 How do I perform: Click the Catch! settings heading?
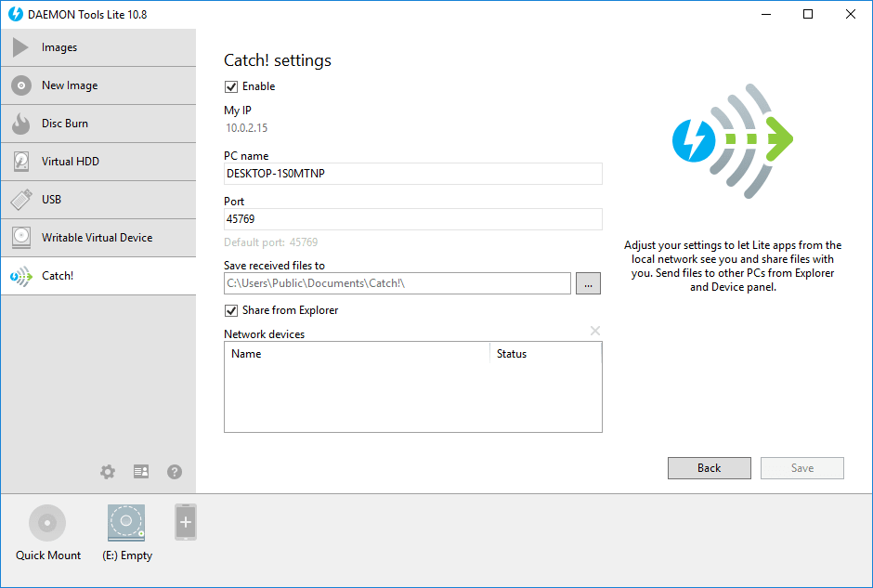click(278, 60)
